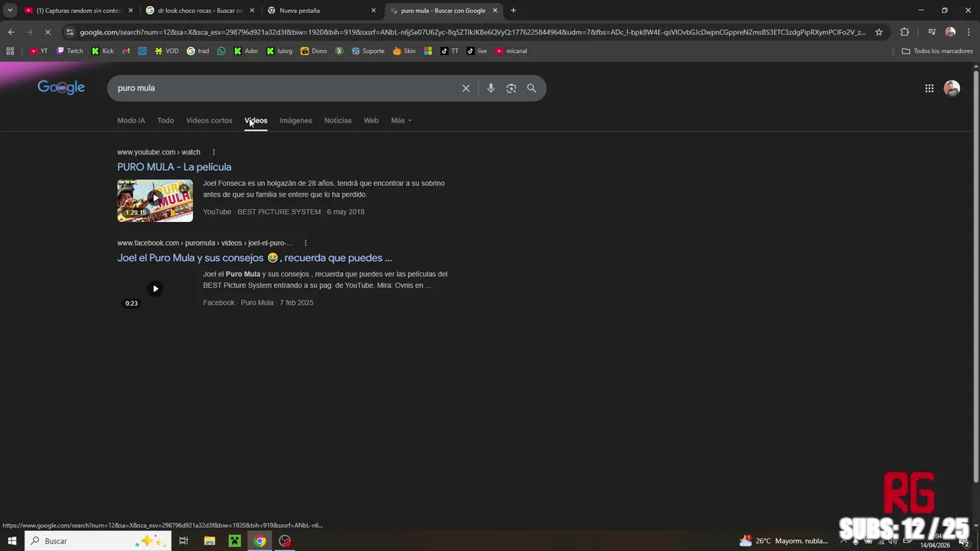Open the media control icon in toolbar
Screen dimensions: 980x551
932,32
